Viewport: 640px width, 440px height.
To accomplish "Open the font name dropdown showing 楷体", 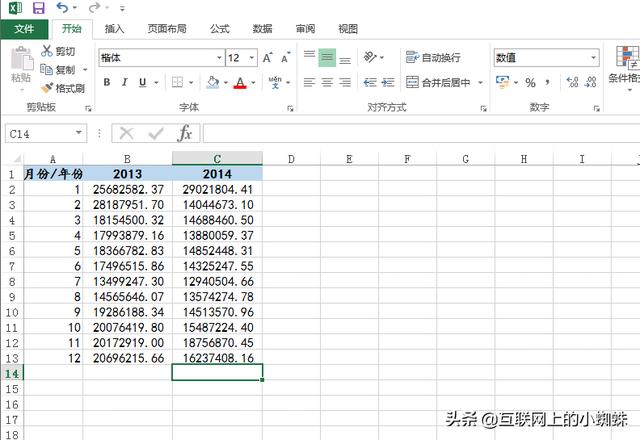I will tap(219, 58).
